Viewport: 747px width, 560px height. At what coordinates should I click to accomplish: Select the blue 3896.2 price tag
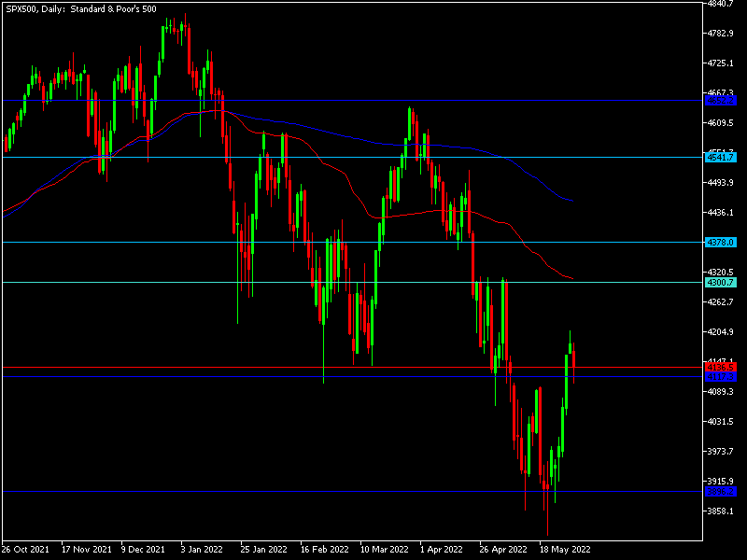pos(720,492)
